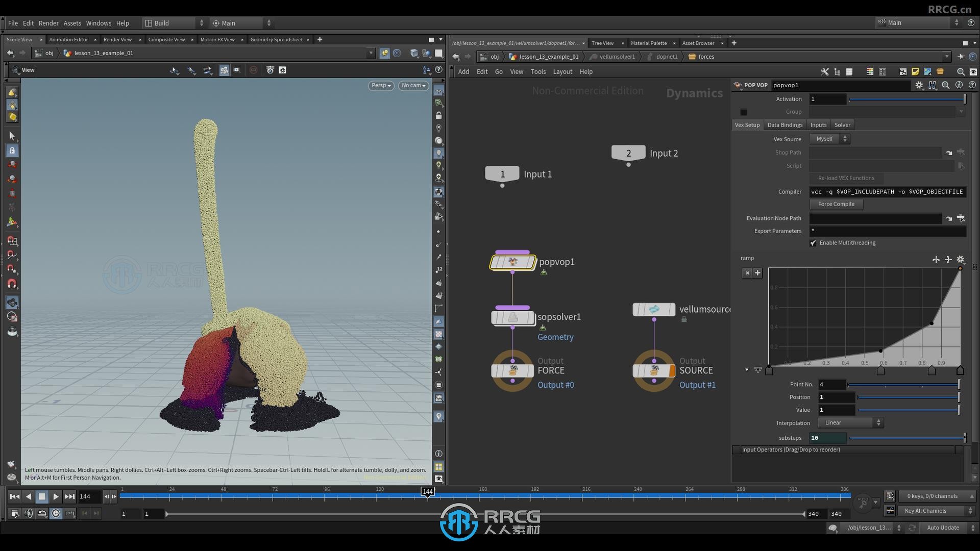
Task: Adjust the substeps slider
Action: coord(908,438)
